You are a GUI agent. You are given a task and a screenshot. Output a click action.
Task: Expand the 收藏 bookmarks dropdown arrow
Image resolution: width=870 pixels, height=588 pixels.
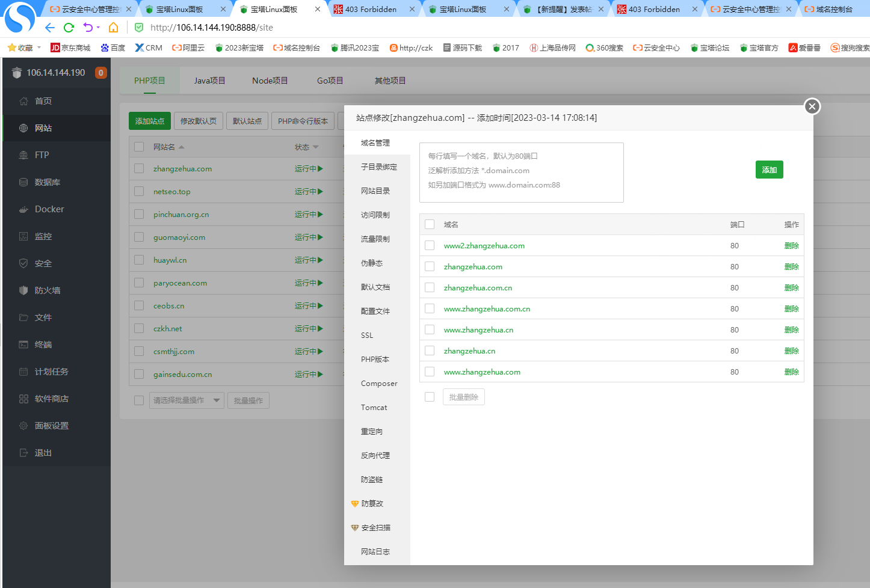tap(39, 47)
